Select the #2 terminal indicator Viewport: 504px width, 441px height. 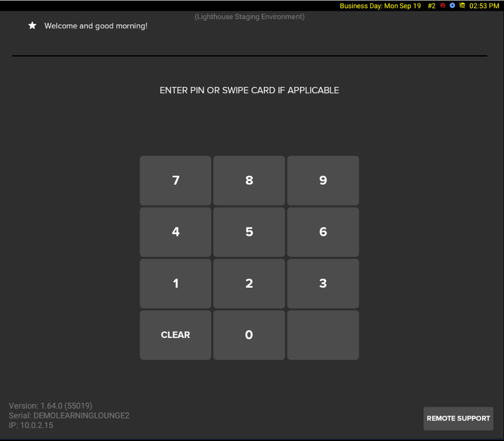click(x=431, y=5)
